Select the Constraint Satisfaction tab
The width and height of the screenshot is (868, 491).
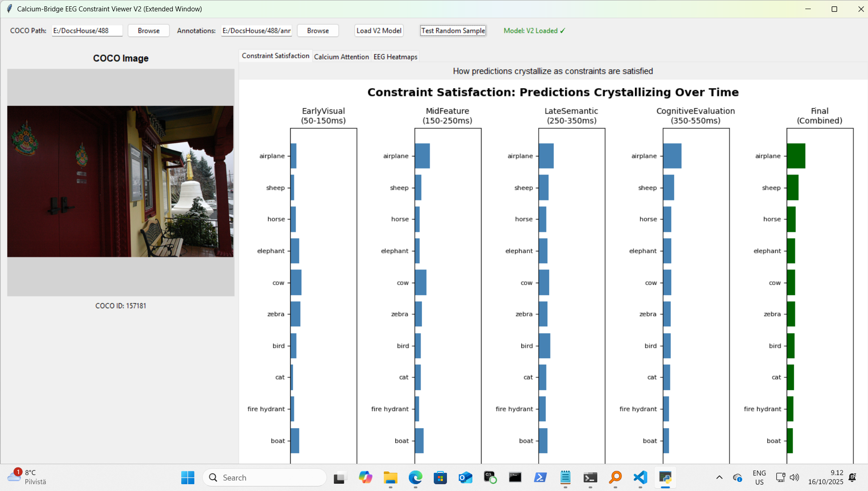pyautogui.click(x=275, y=56)
